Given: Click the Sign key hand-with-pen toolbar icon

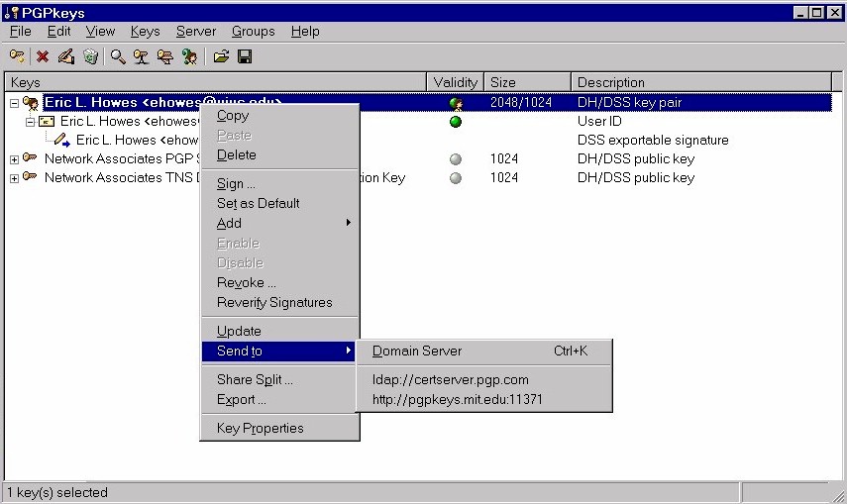Looking at the screenshot, I should (66, 56).
